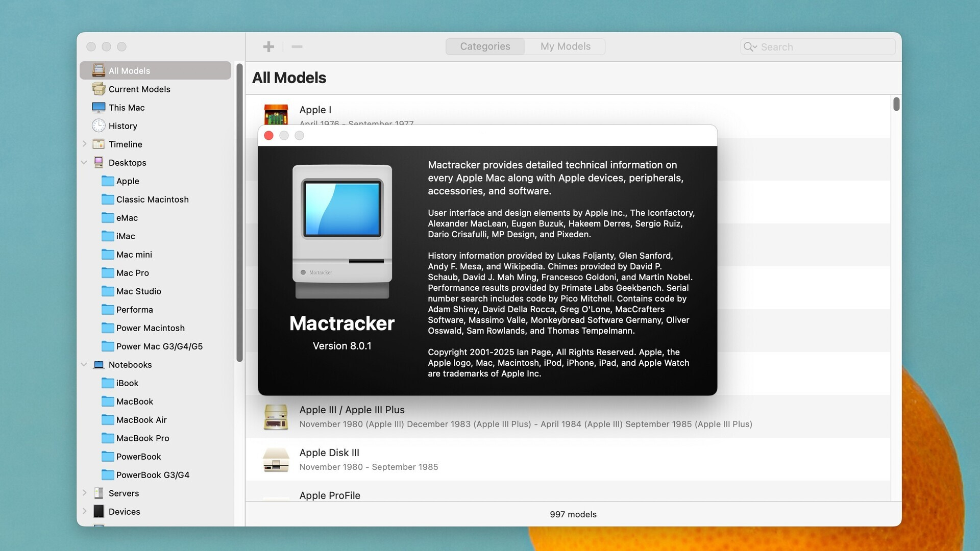Viewport: 980px width, 551px height.
Task: Click the This Mac monitor icon
Action: 99,107
